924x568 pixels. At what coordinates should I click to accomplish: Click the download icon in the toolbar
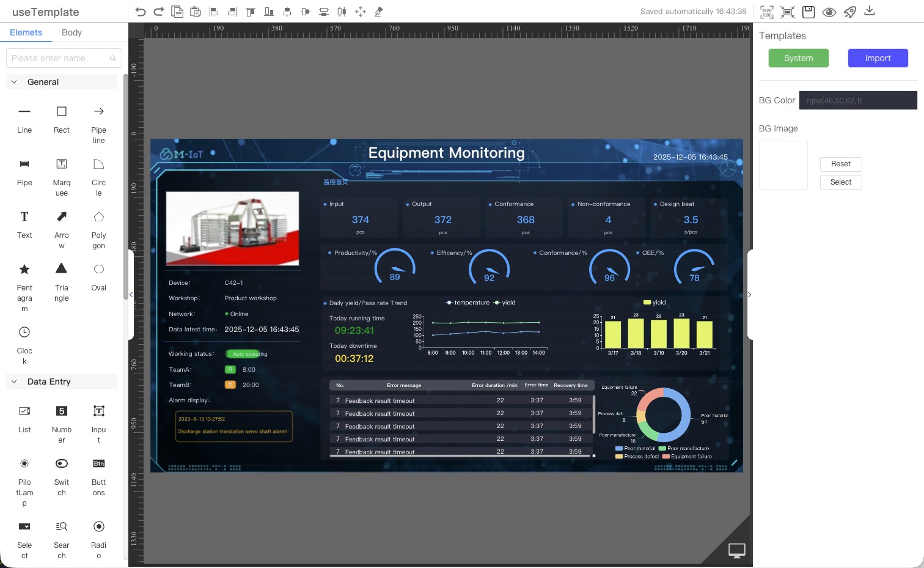[x=870, y=11]
